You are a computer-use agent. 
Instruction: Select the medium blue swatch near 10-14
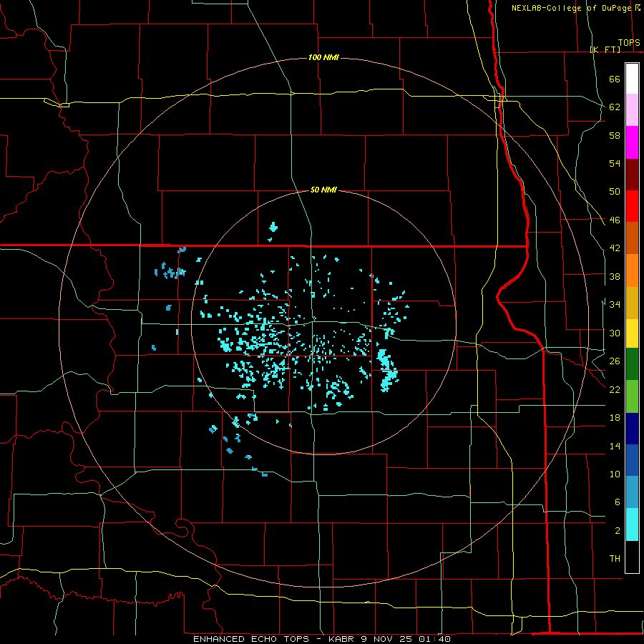(632, 460)
